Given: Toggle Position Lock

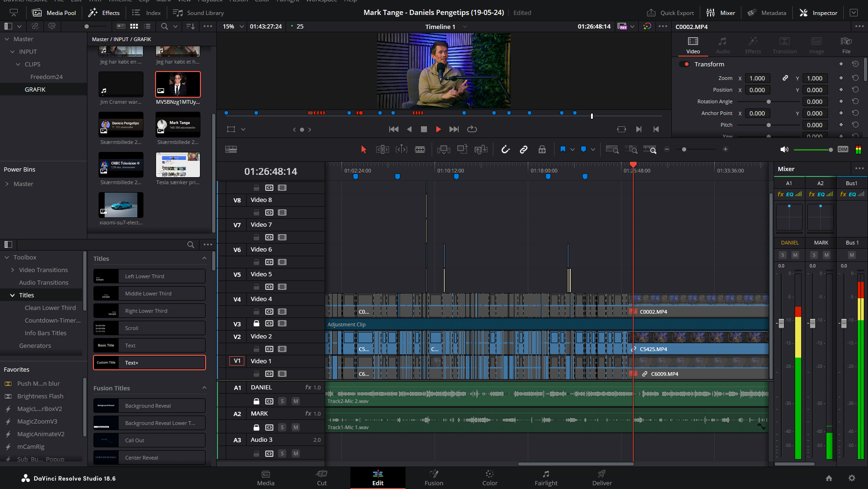Looking at the screenshot, I should [542, 149].
